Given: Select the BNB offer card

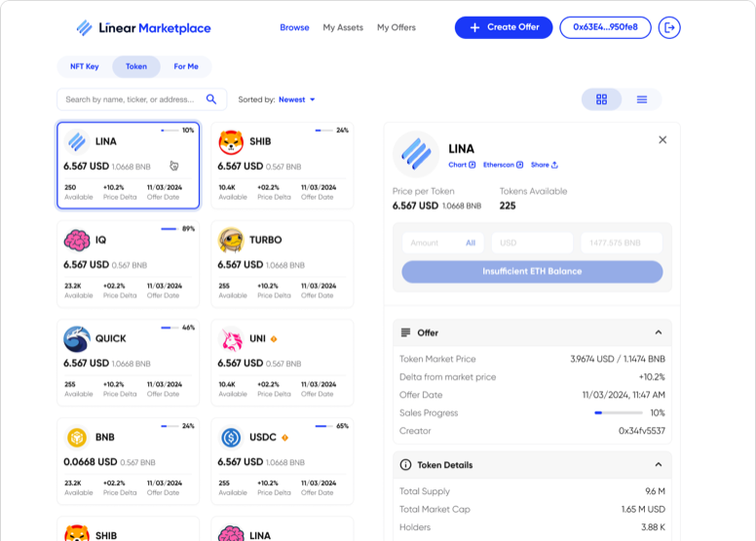Looking at the screenshot, I should tap(129, 461).
